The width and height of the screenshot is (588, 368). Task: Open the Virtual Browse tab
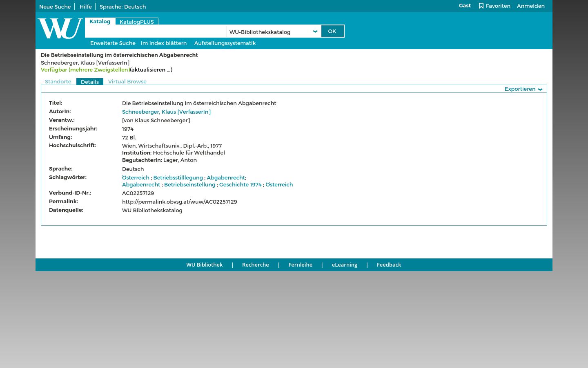(x=127, y=81)
